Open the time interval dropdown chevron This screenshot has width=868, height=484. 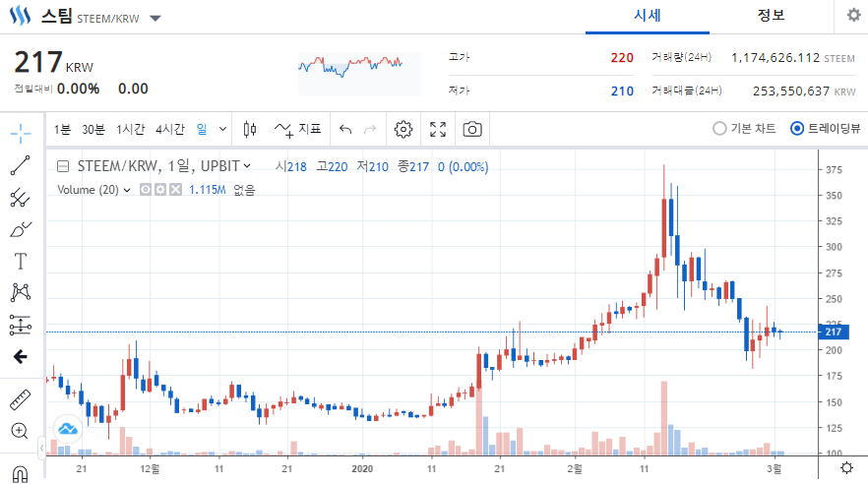[x=222, y=130]
